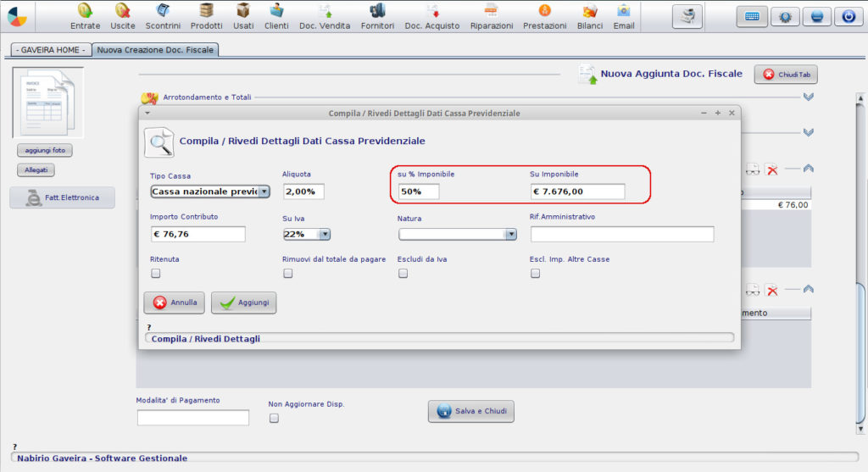Screen dimensions: 868x472
Task: Click the Nuova Aggiunta Doc. Fiscale icon
Action: 587,75
